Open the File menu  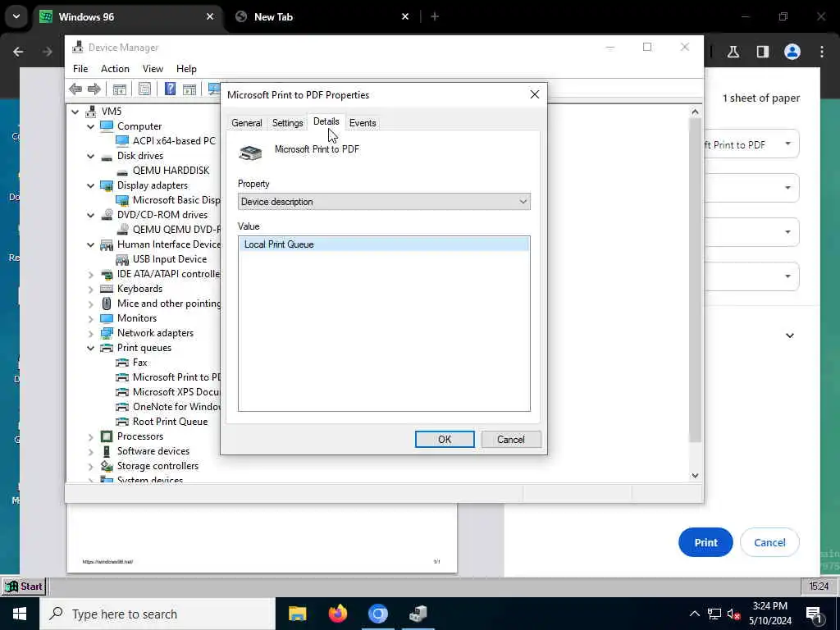click(80, 69)
